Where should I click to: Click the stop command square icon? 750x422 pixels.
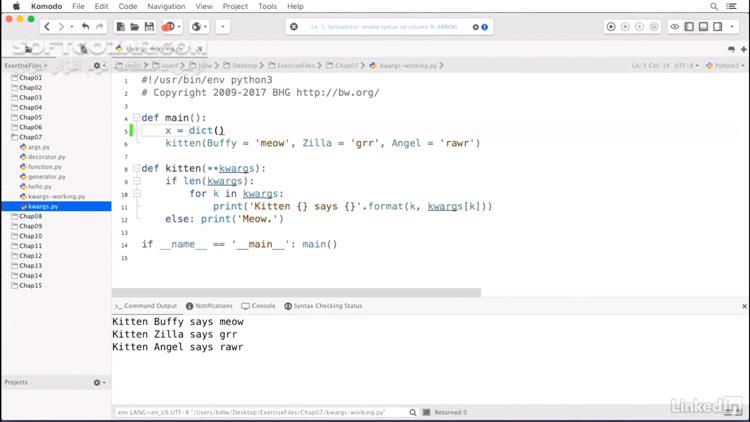click(427, 412)
